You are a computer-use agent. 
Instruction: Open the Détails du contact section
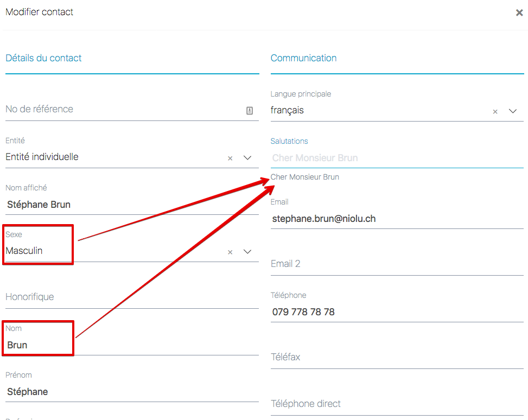point(43,58)
